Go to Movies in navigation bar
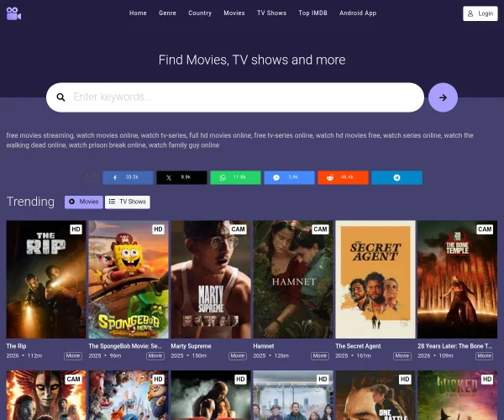This screenshot has width=504, height=420. 234,13
